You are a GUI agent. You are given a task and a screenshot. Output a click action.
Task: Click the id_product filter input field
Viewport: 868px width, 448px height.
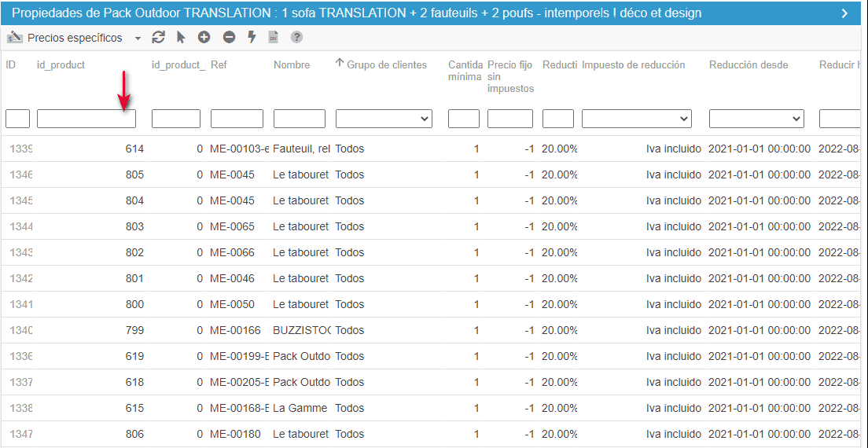click(86, 119)
